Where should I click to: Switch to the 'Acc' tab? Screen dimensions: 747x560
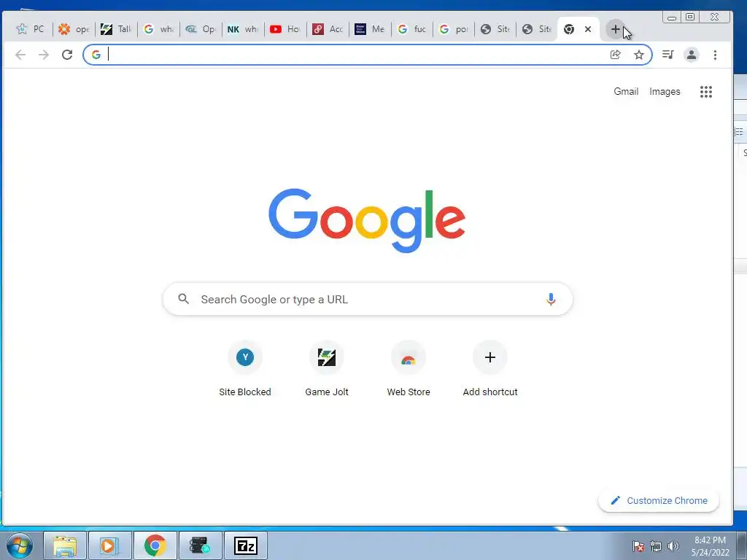click(328, 29)
